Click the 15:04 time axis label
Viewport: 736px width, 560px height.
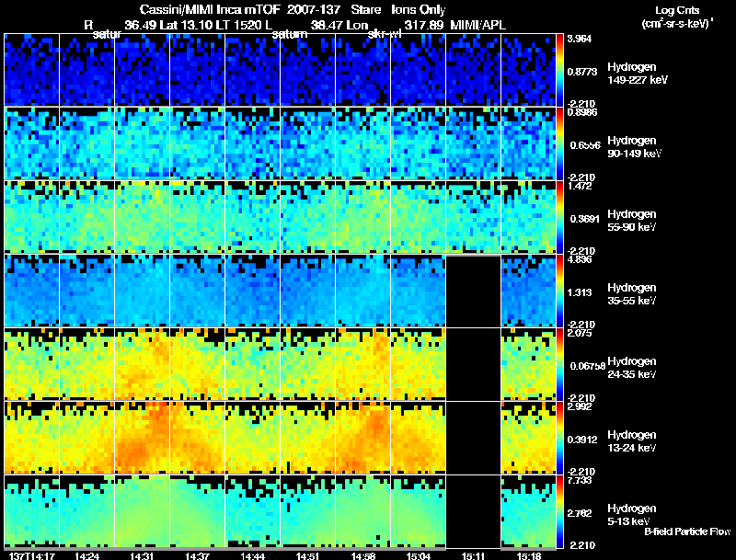[418, 555]
